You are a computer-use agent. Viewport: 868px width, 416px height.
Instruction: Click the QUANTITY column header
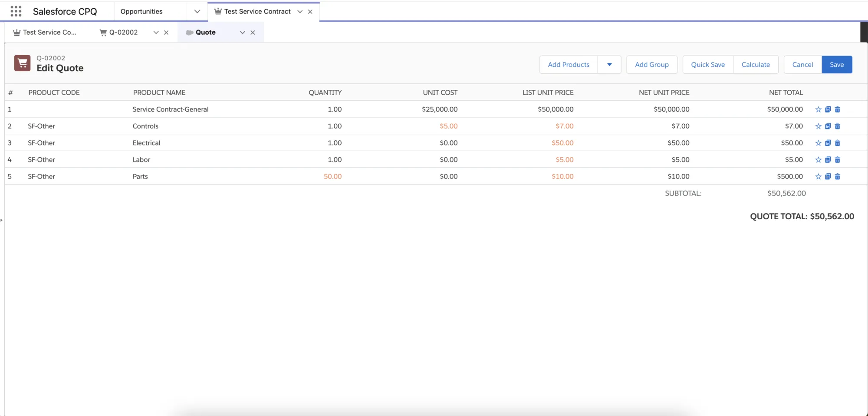click(325, 92)
